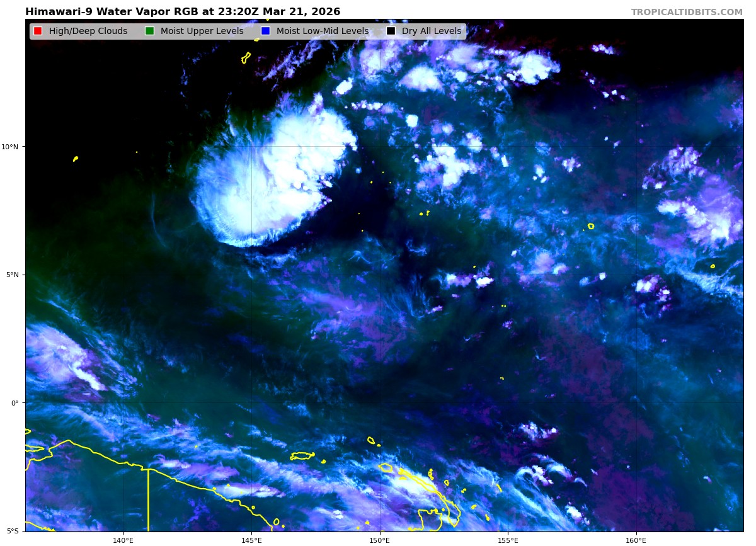Click the "Moist Upper Levels" legend label
Screen dimensions: 756x546
click(202, 31)
